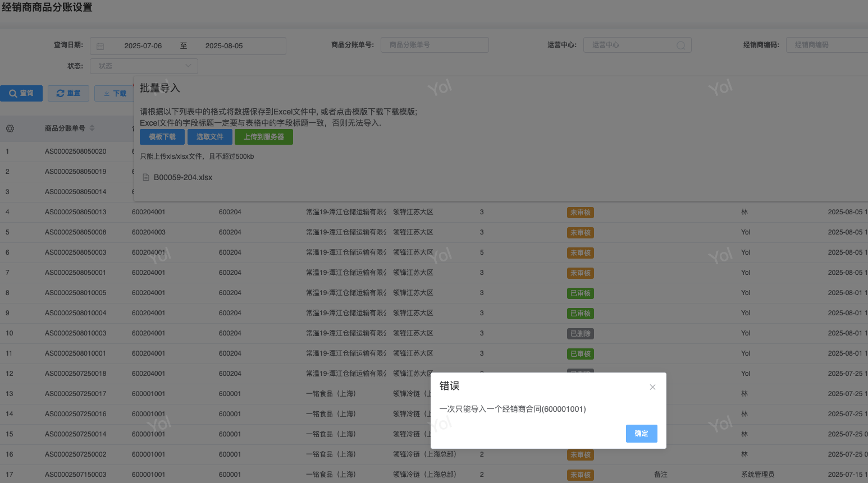The height and width of the screenshot is (483, 868).
Task: Open the calendar icon in 查询日期
Action: point(100,46)
